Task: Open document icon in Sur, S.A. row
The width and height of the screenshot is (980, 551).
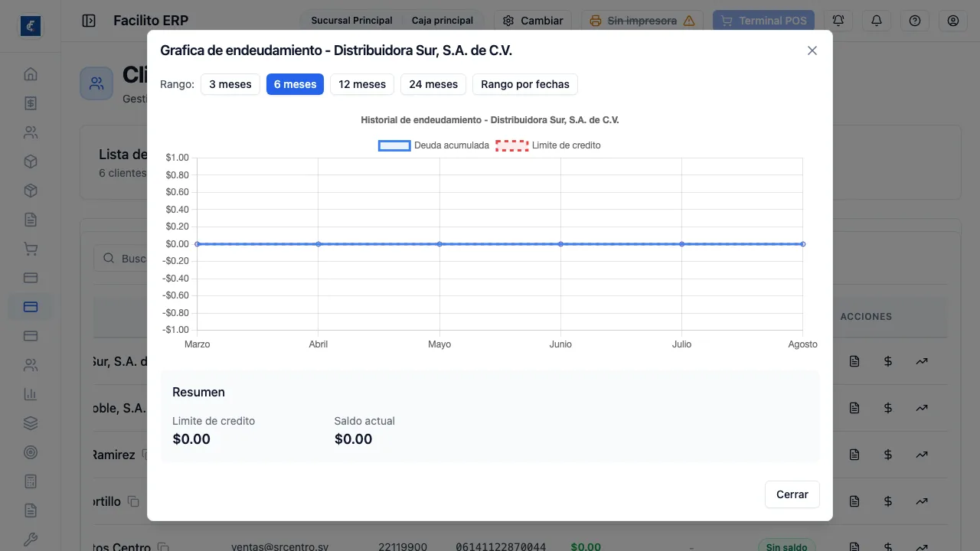Action: (854, 361)
